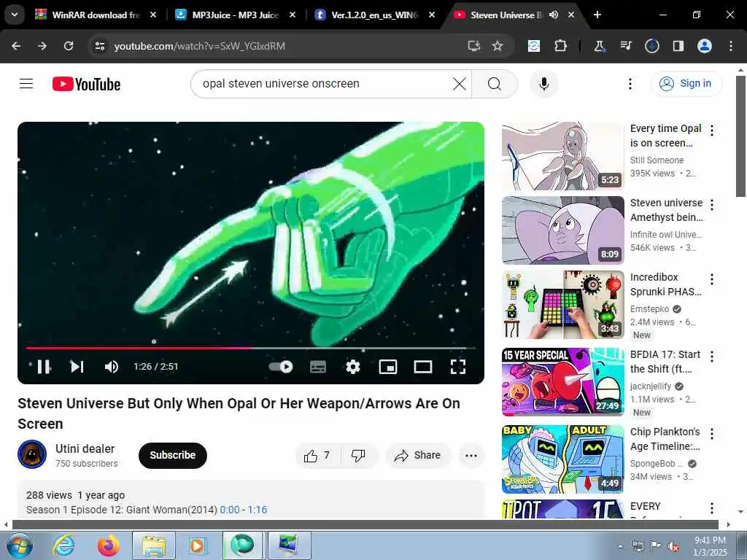Open Utini dealer channel name link
Viewport: 747px width, 560px height.
(x=85, y=448)
